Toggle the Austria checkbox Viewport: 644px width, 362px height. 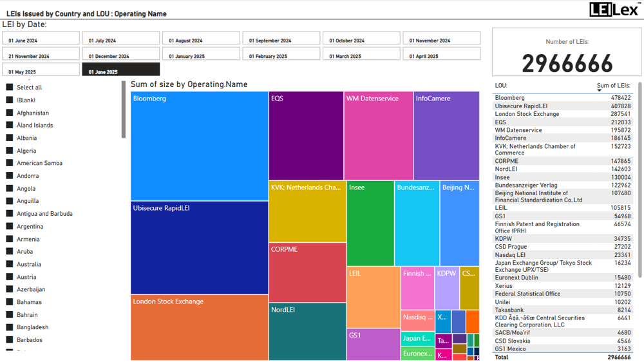point(10,276)
